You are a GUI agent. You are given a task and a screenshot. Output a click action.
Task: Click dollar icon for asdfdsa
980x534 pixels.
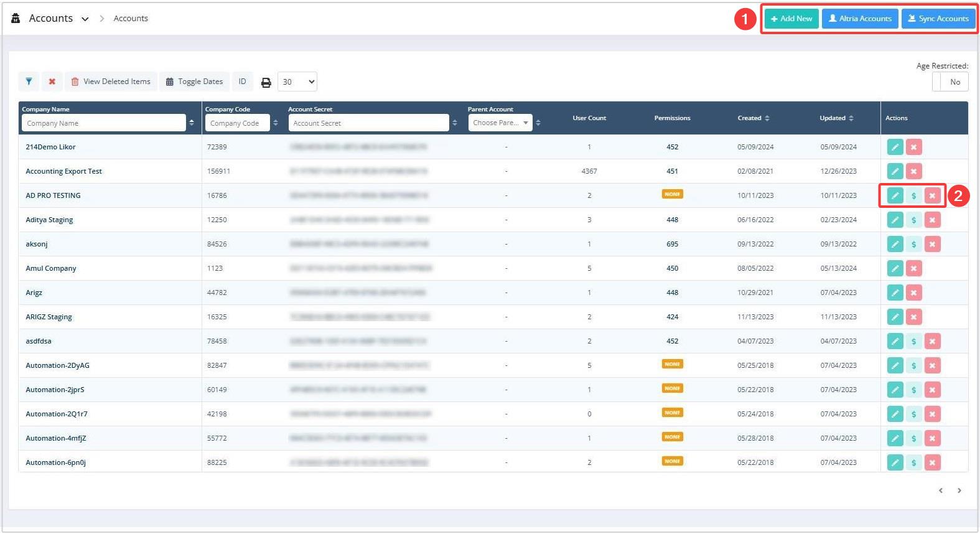[x=913, y=341]
